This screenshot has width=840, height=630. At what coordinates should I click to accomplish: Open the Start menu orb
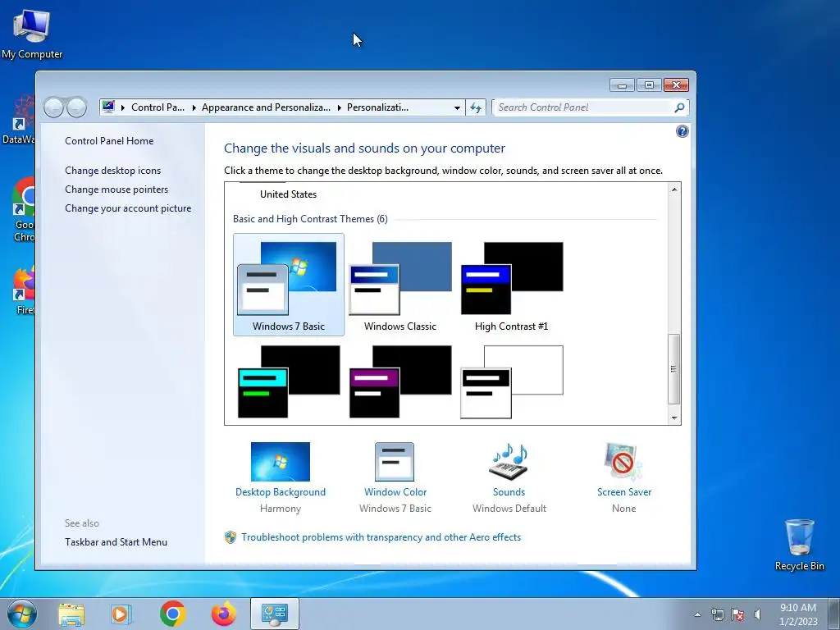click(x=22, y=614)
